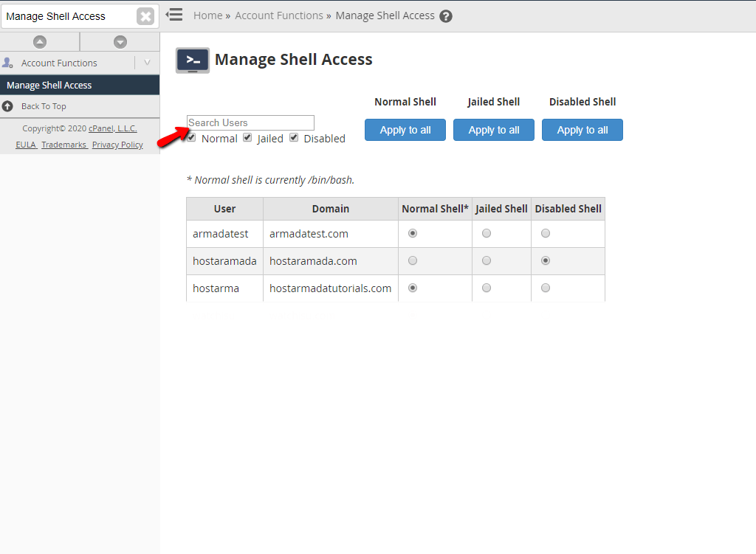Select Normal Shell radio for armadatest
This screenshot has width=756, height=554.
pos(412,233)
